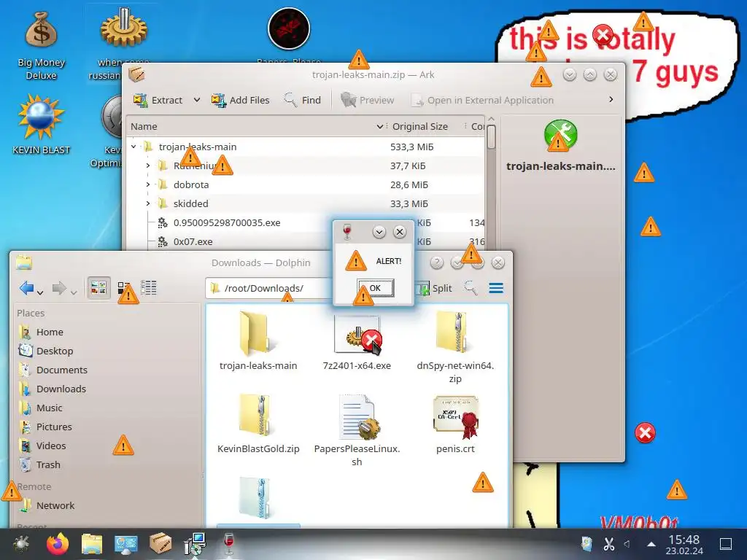Click the help question mark in Dolphin titlebar
The image size is (747, 560).
436,262
